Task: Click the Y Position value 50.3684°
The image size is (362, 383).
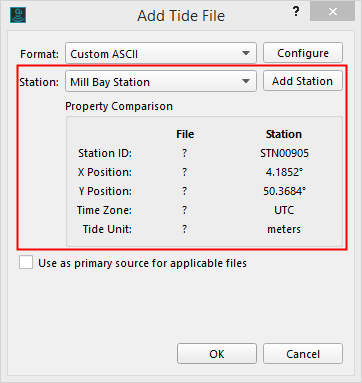Action: [x=284, y=191]
